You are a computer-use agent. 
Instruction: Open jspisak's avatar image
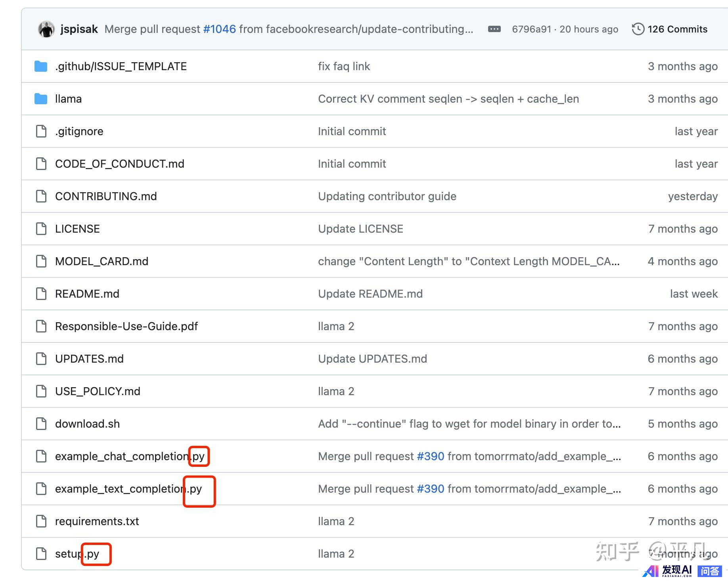pos(46,29)
